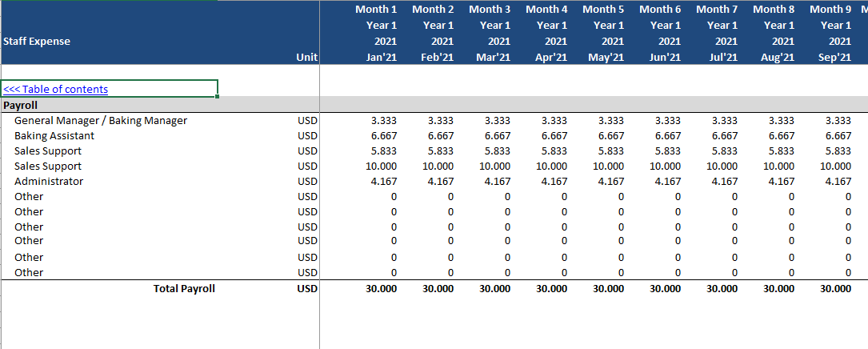Select Administrator value under Aug'21
Viewport: 868px width, 349px height.
(781, 181)
